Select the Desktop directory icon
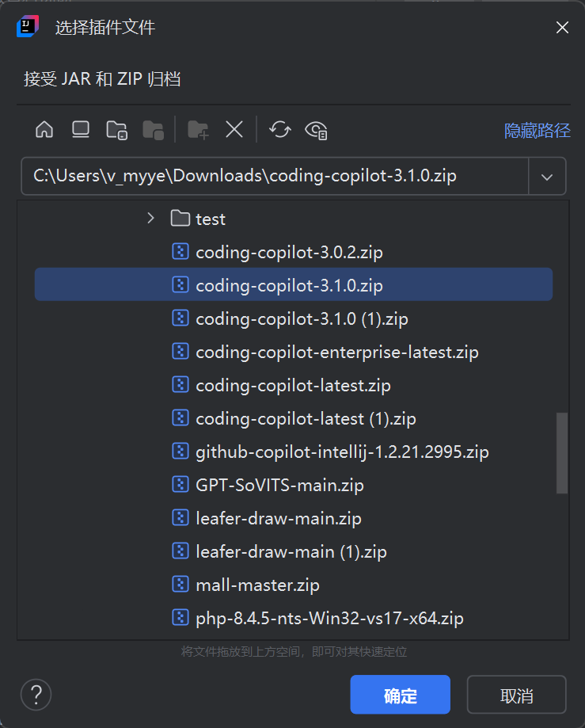 point(80,130)
